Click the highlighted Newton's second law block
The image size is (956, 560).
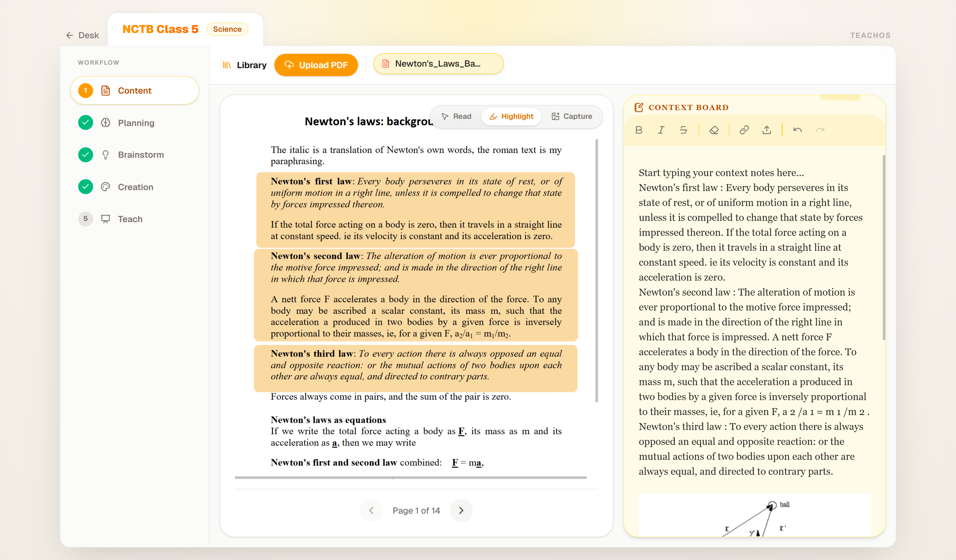point(416,295)
